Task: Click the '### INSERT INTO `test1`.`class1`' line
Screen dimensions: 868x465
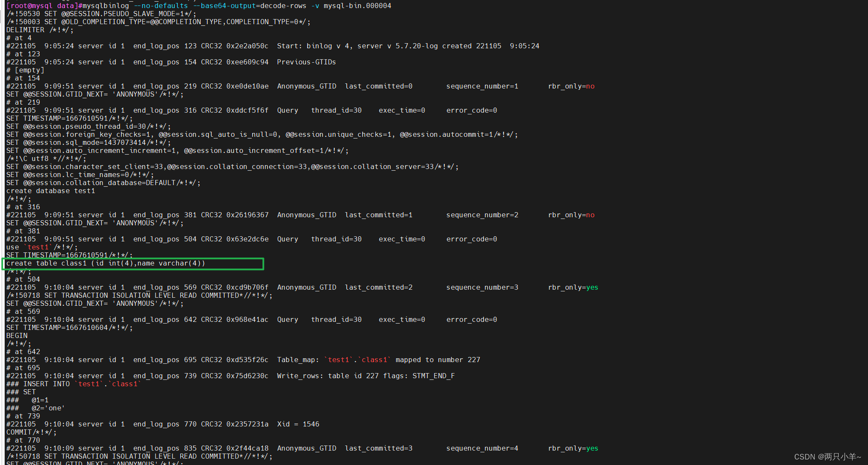Action: [x=74, y=384]
